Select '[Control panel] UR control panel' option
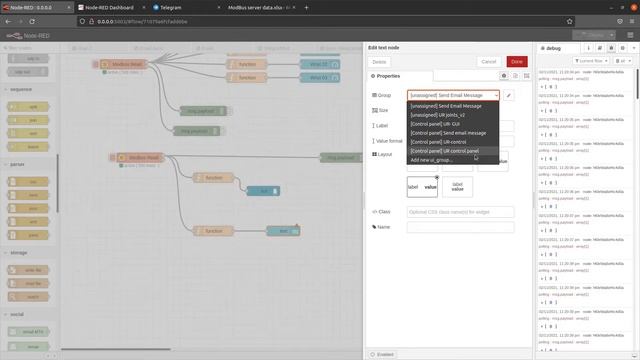Screen dimensions: 640x360 (x=453, y=151)
